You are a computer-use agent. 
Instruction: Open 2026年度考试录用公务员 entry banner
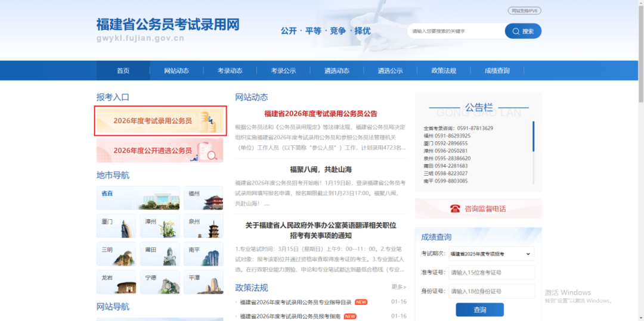click(160, 121)
